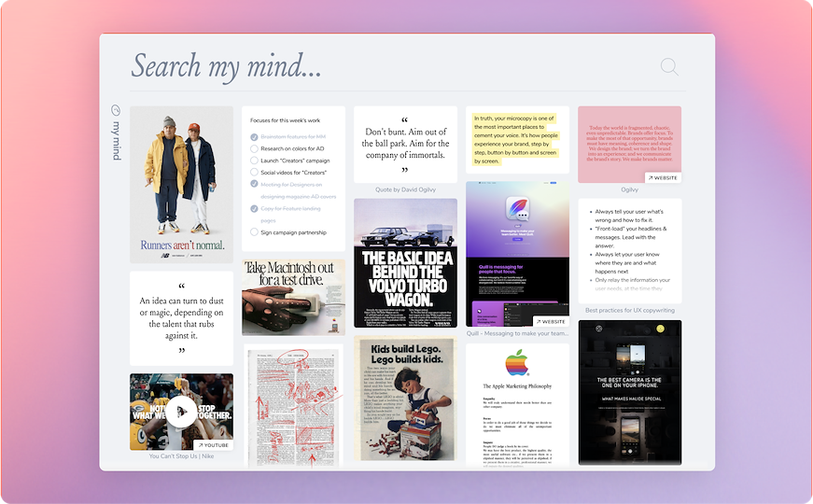Viewport: 813px width, 504px height.
Task: Click the 'Quill - Messaging to make your team' caption
Action: (517, 333)
